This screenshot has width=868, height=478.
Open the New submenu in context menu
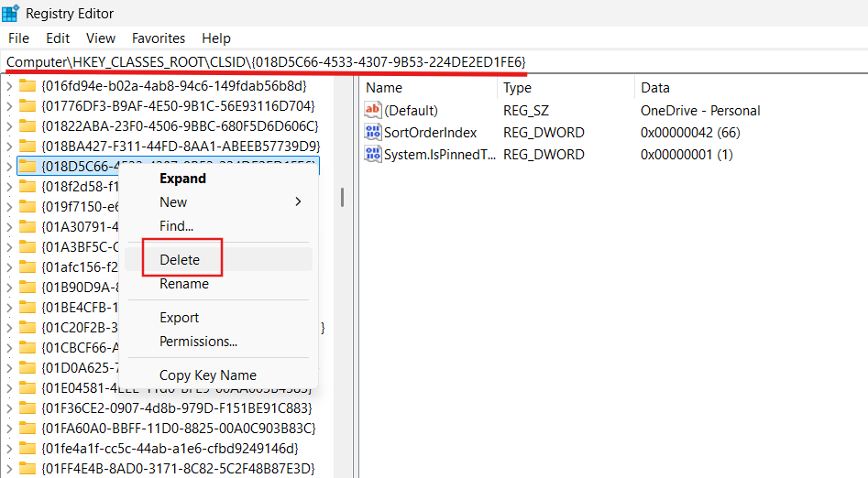[219, 202]
